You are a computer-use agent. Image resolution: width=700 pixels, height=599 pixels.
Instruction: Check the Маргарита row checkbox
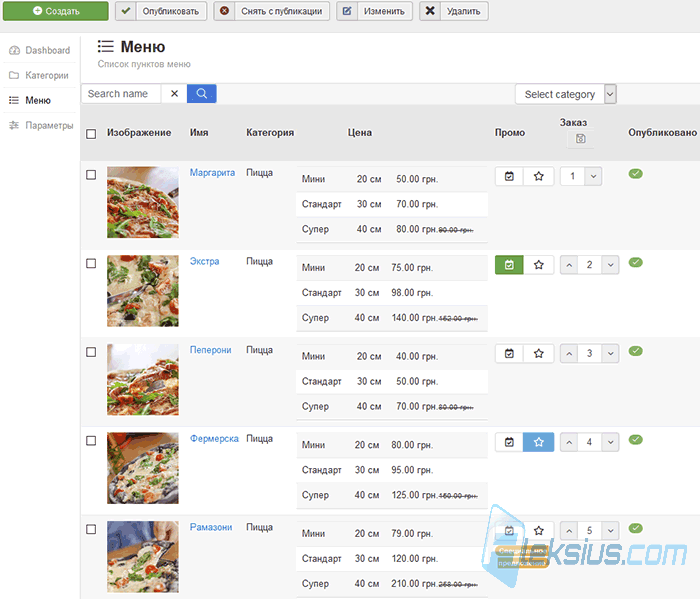click(91, 175)
